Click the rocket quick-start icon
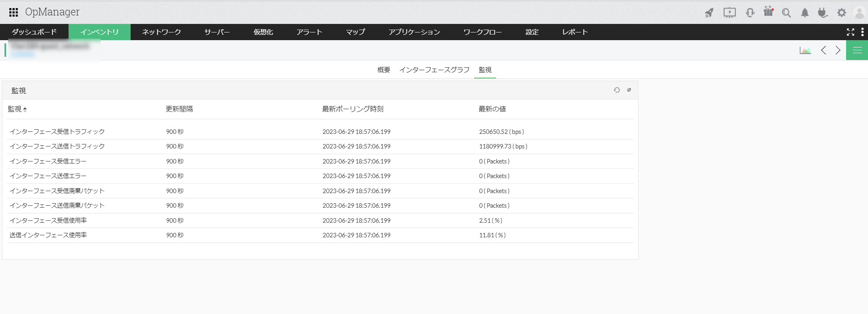The height and width of the screenshot is (314, 868). tap(709, 13)
